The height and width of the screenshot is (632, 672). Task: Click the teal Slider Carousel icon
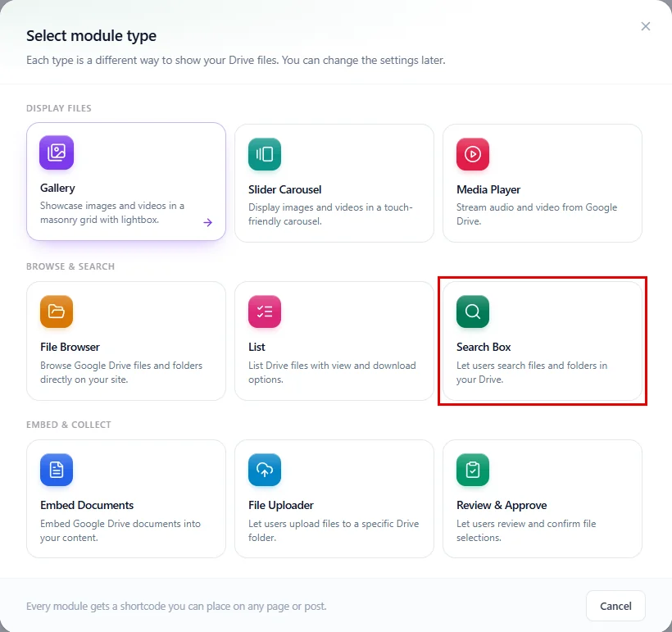tap(265, 154)
